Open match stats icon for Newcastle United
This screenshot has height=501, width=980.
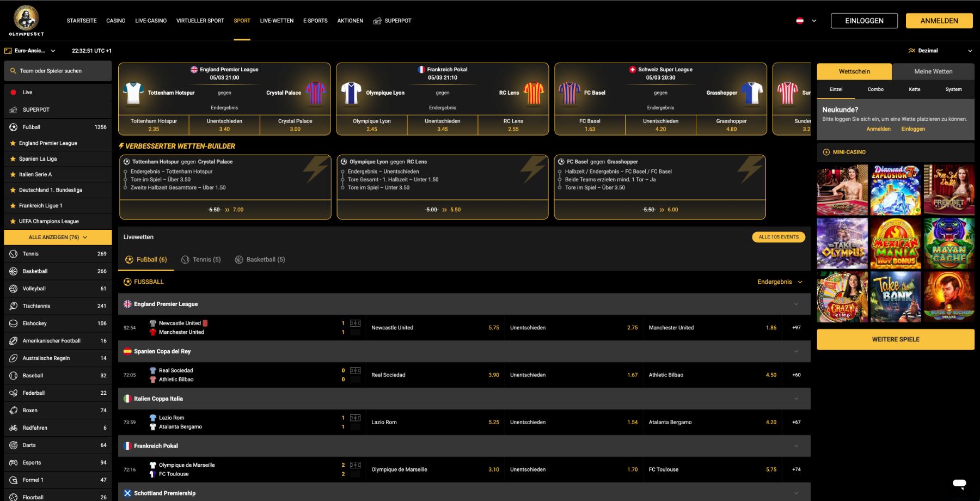click(x=355, y=323)
